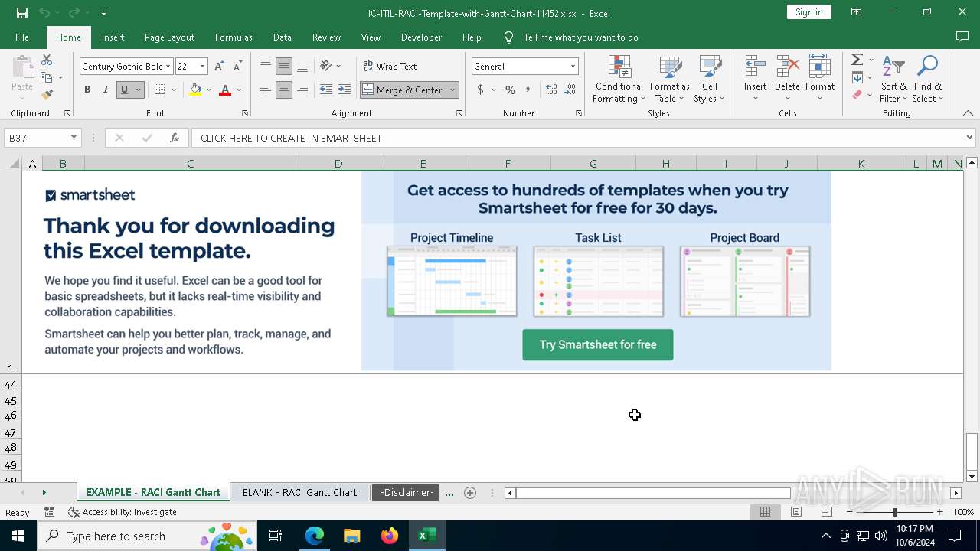
Task: Toggle Wrap Text
Action: tap(390, 66)
